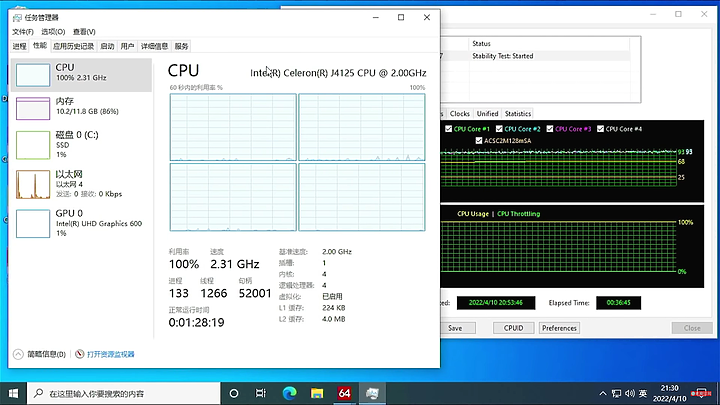Toggle the CPU Core #4 checkbox

point(600,129)
